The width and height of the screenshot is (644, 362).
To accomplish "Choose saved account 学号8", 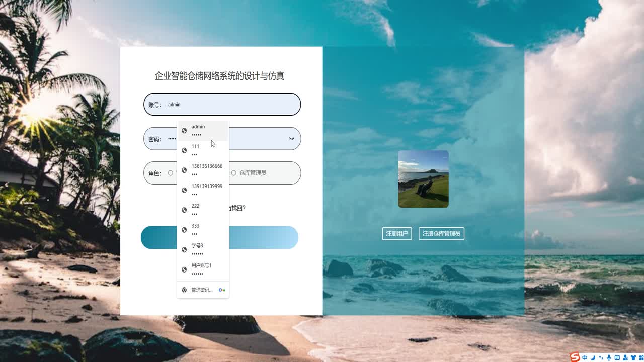I will (x=203, y=249).
